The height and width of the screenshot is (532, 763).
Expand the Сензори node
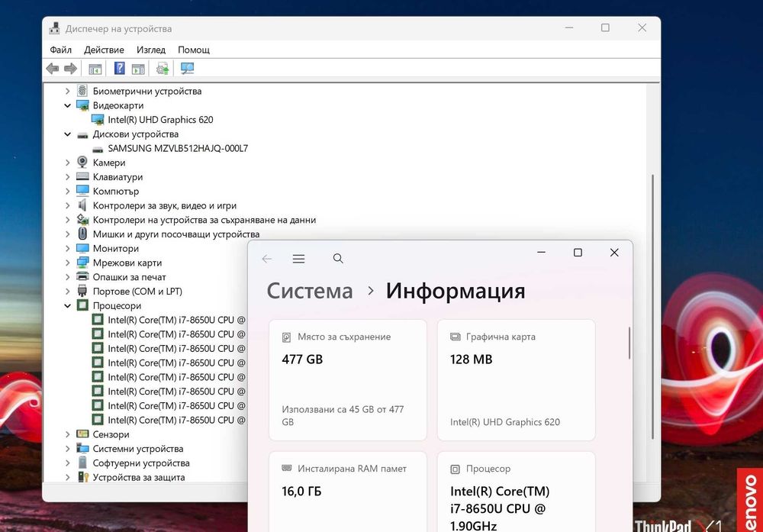pyautogui.click(x=68, y=434)
